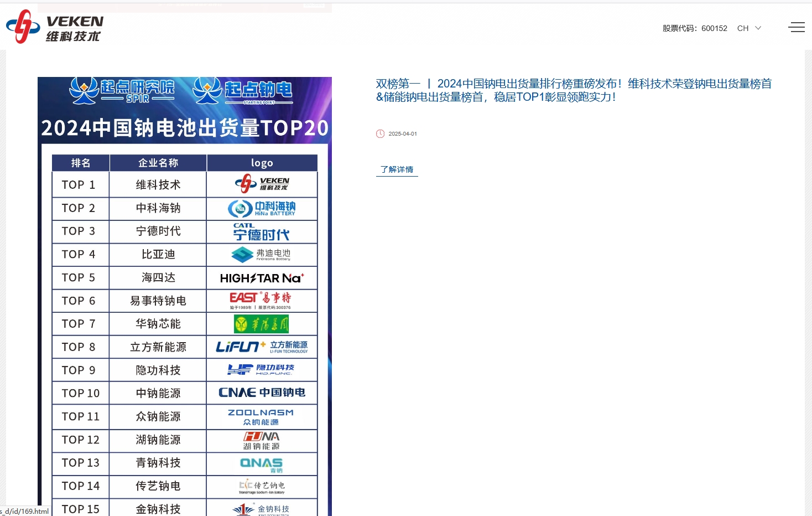Click the FUNA 湖钠能源 logo

(x=262, y=441)
